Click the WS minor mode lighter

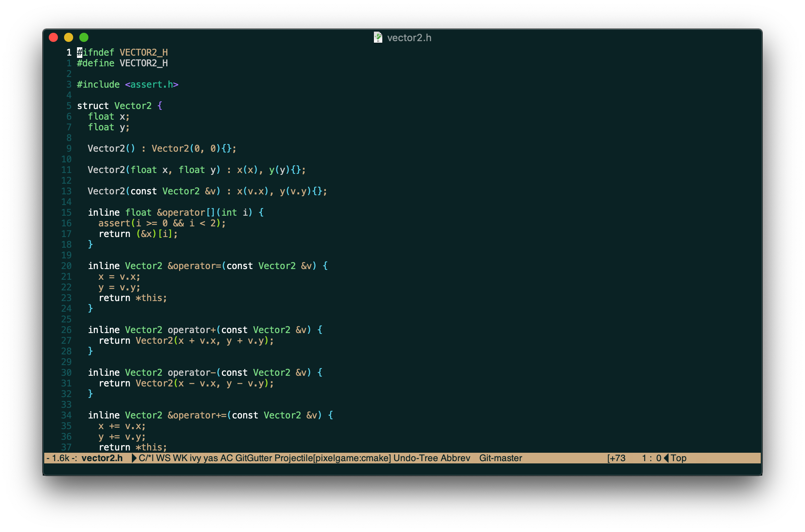(163, 458)
